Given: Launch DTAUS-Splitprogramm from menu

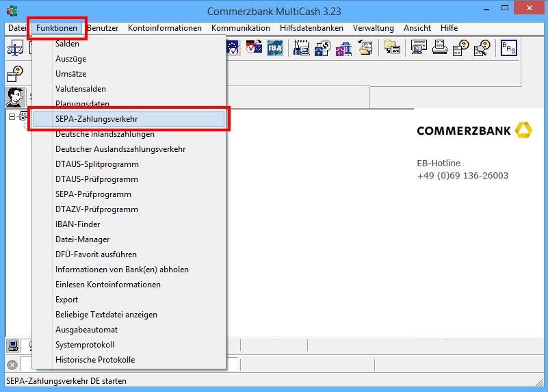Looking at the screenshot, I should 129,164.
